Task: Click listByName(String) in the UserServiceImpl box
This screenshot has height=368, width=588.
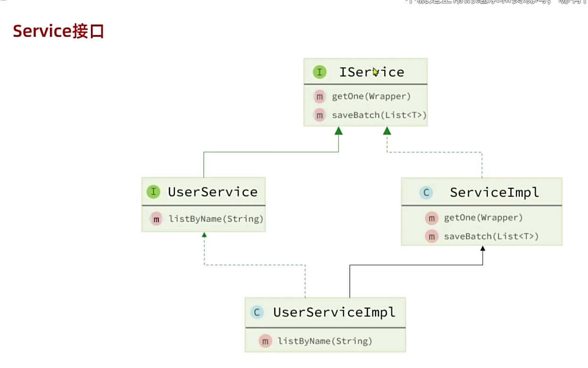Action: coord(325,341)
